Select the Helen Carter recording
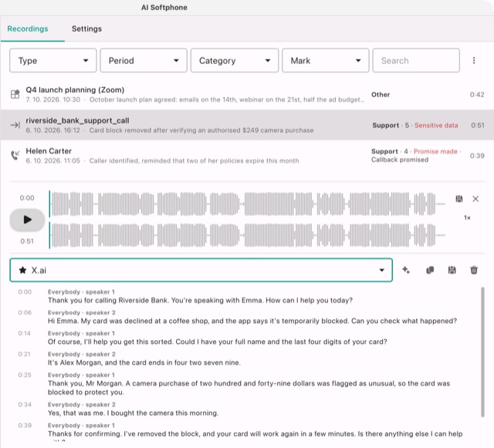Image resolution: width=494 pixels, height=448 pixels. (x=247, y=156)
